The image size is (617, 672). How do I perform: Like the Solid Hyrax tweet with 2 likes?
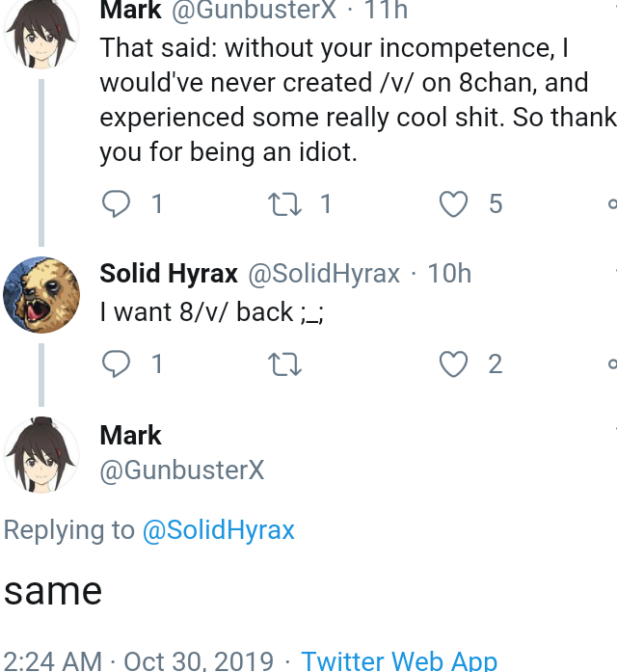pyautogui.click(x=453, y=363)
